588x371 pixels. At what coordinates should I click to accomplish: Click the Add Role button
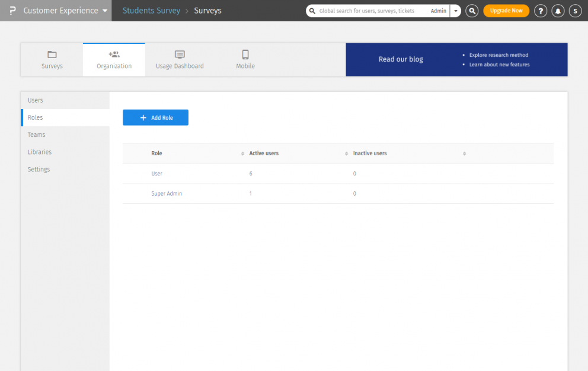click(x=155, y=117)
